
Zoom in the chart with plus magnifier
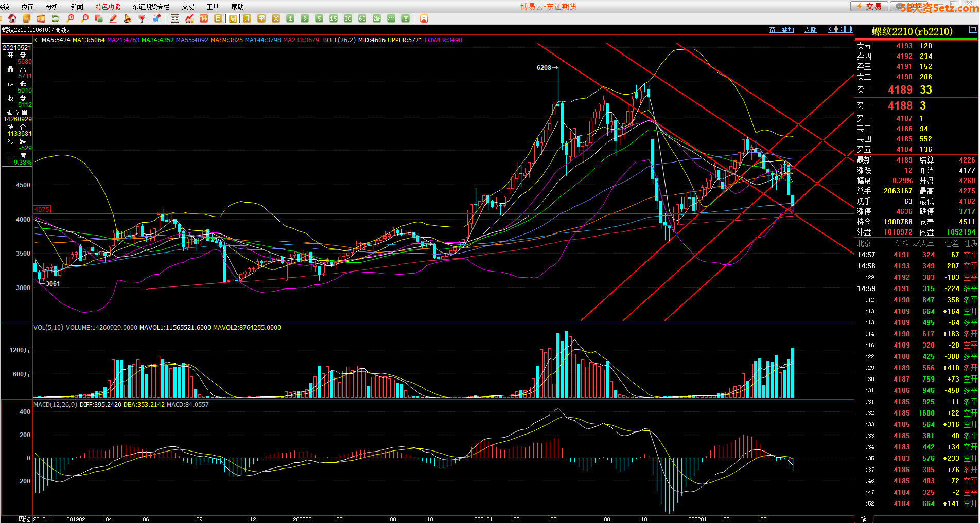(x=71, y=19)
